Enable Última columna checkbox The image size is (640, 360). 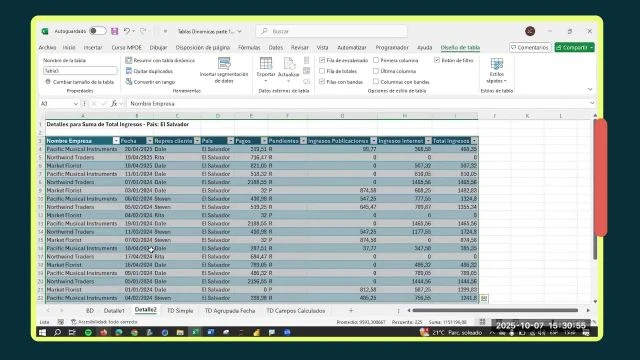click(376, 71)
